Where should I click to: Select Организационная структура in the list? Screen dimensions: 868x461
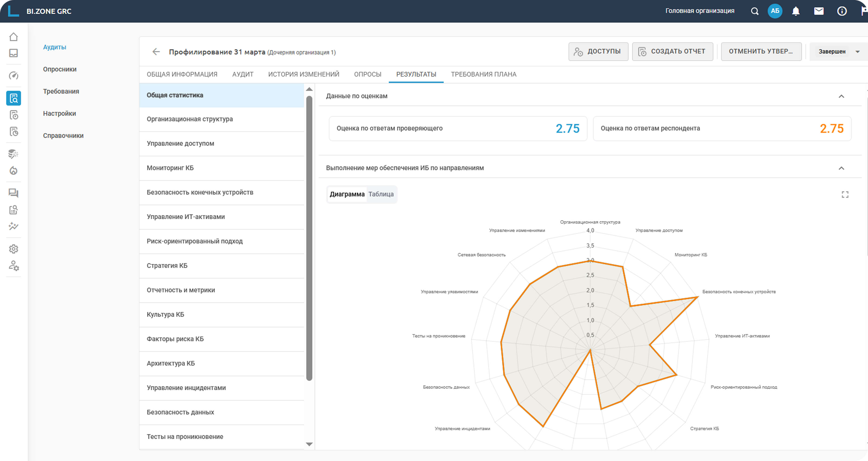click(x=222, y=119)
